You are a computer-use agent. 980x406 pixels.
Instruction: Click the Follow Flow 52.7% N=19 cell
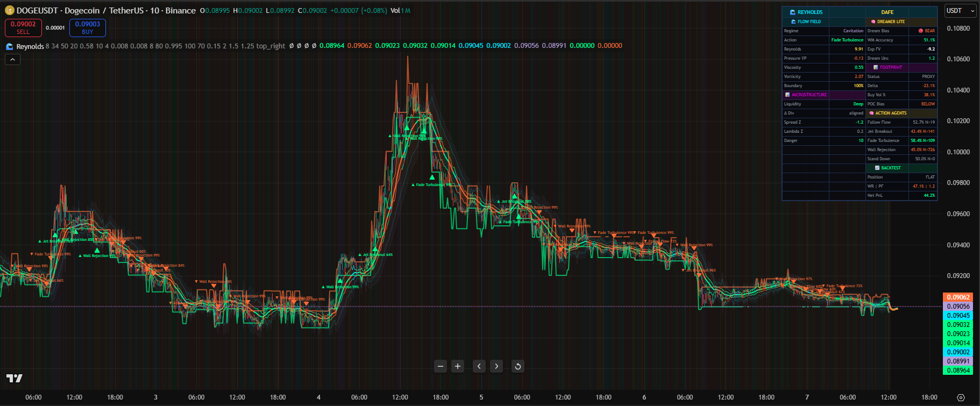[x=924, y=122]
